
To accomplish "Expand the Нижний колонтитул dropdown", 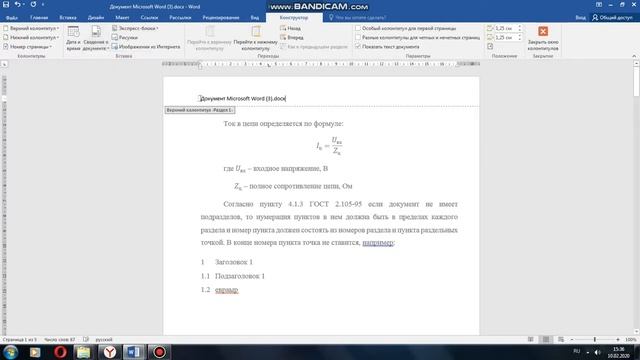I will click(x=31, y=37).
